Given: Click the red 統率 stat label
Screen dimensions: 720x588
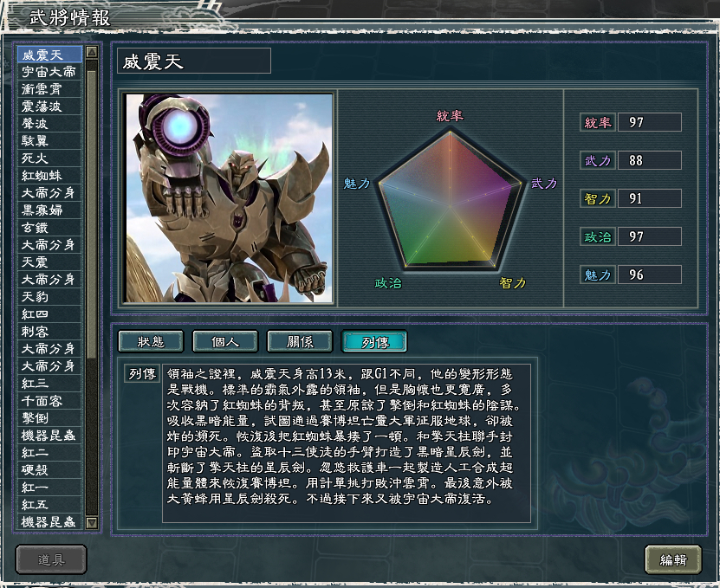Looking at the screenshot, I should (597, 123).
